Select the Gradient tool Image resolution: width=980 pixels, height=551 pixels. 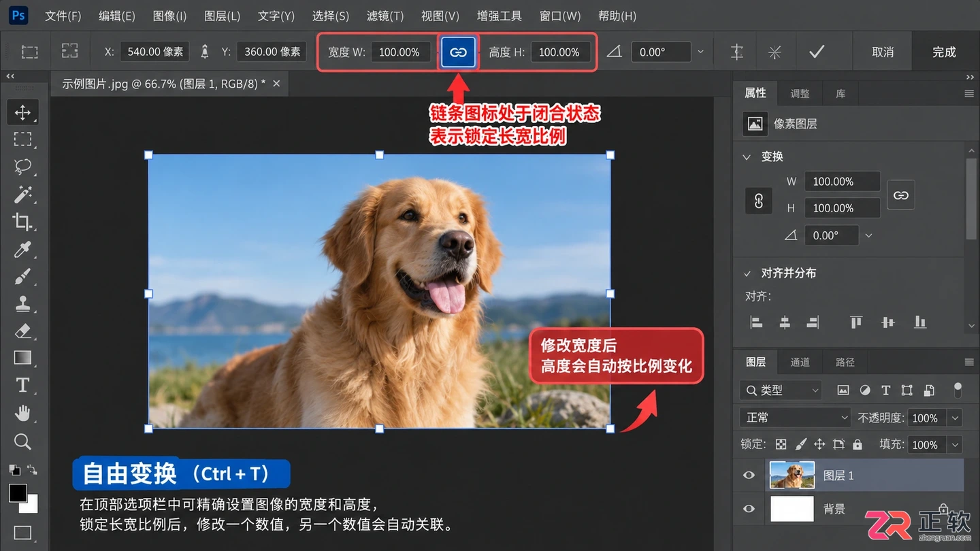(x=22, y=358)
